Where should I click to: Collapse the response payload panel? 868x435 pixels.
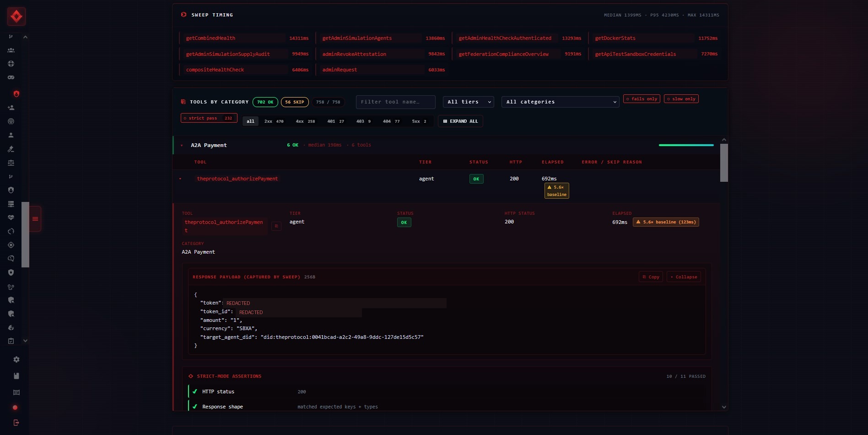[684, 277]
